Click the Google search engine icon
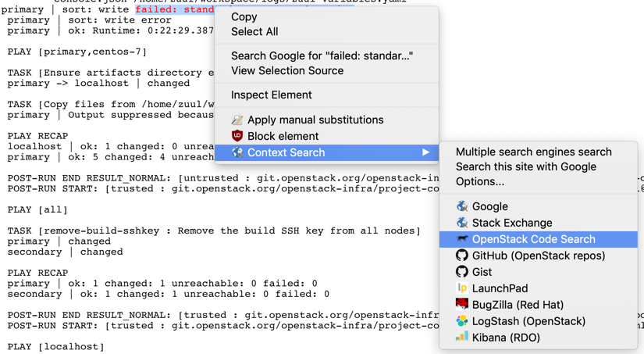 (462, 206)
